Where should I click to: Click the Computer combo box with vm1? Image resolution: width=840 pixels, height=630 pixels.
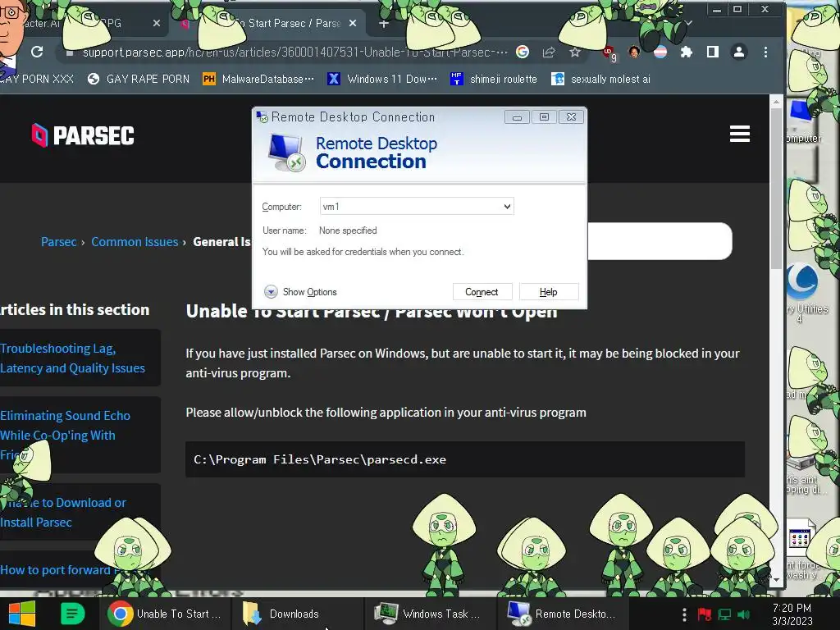click(417, 206)
